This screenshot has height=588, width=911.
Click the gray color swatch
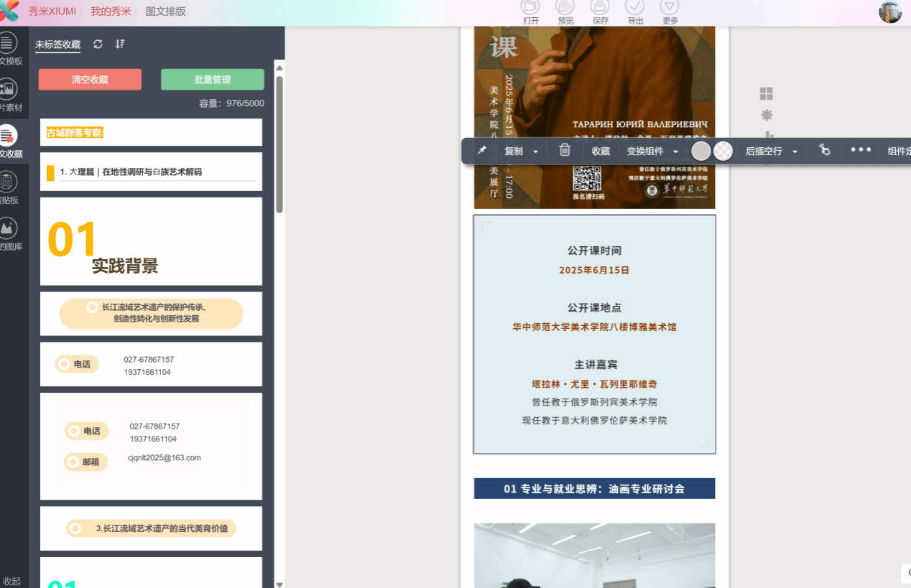(x=701, y=151)
